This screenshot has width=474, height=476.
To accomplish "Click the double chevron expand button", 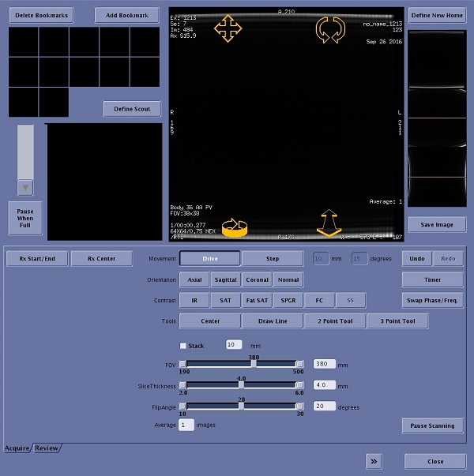I will click(x=373, y=461).
